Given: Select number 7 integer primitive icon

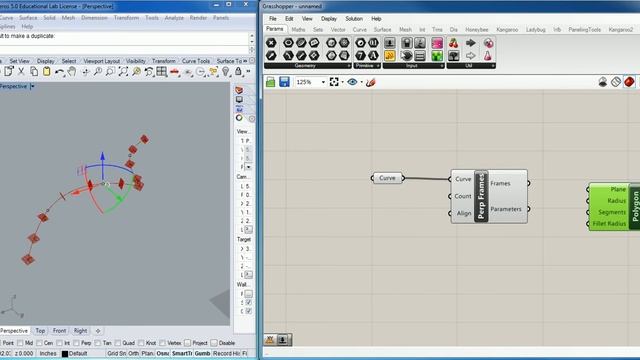Looking at the screenshot, I should coord(360,56).
